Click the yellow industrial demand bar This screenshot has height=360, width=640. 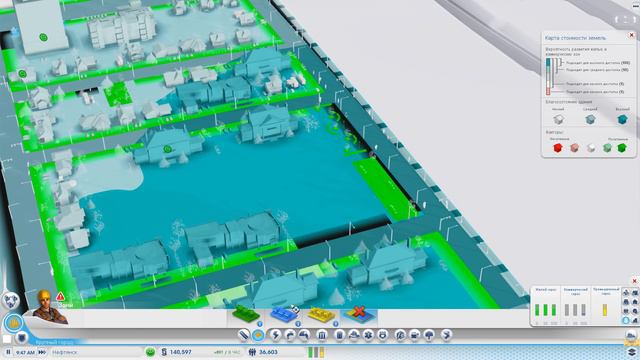(604, 310)
